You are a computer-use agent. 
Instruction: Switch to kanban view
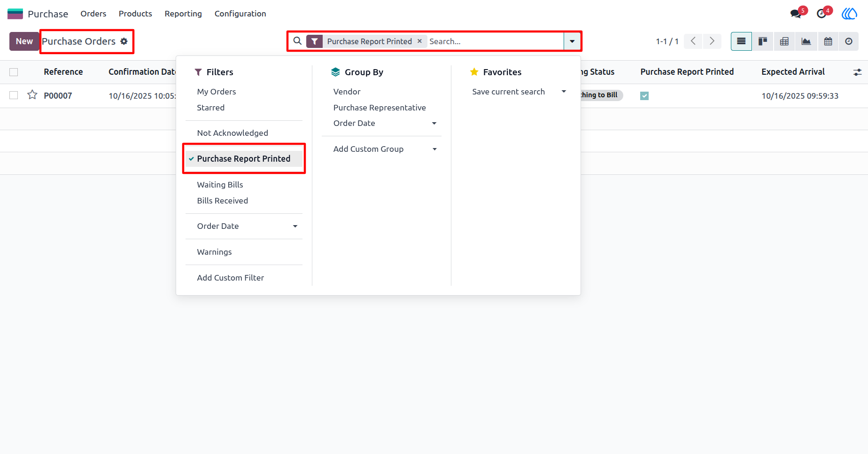coord(763,41)
